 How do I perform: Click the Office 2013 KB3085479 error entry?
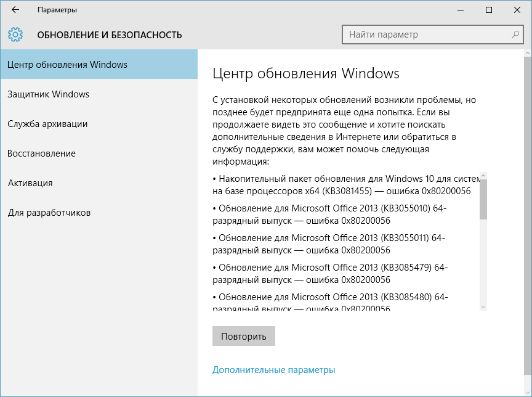(x=330, y=273)
